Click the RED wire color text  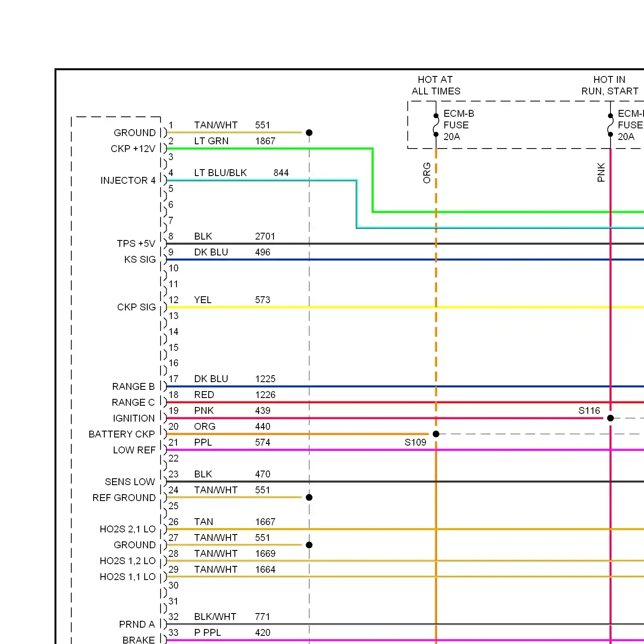(x=204, y=395)
